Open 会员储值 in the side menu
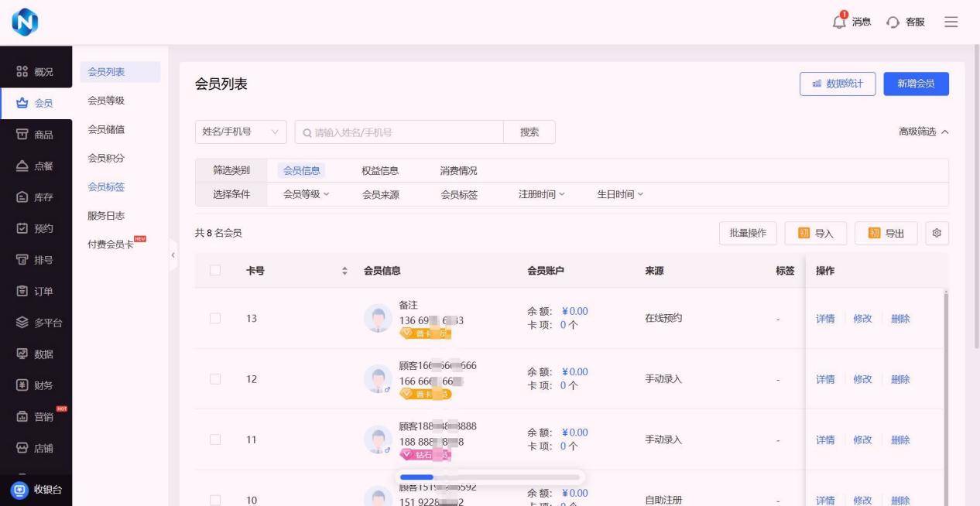980x506 pixels. coord(106,129)
